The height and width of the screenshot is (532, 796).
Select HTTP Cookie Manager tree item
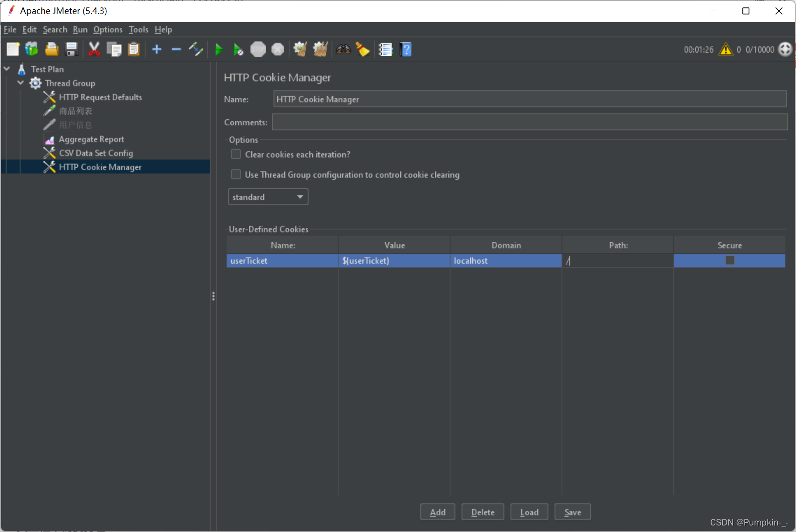click(100, 167)
